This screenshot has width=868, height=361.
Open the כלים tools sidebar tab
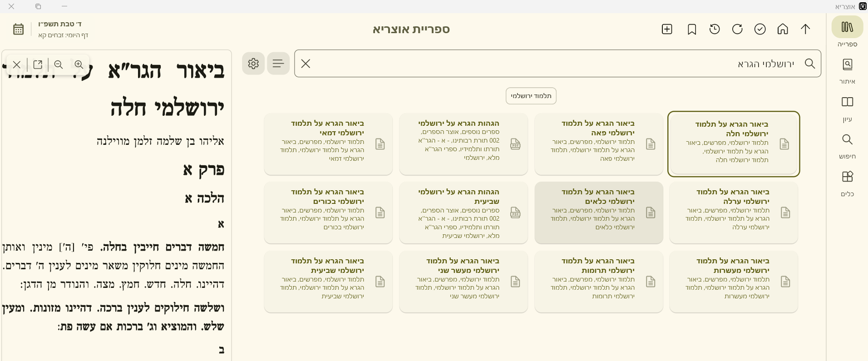pos(847,183)
